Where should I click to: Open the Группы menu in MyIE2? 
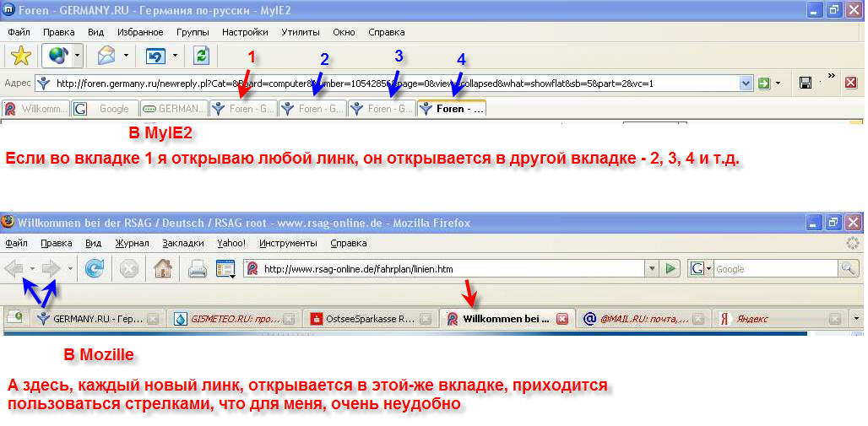tap(193, 32)
